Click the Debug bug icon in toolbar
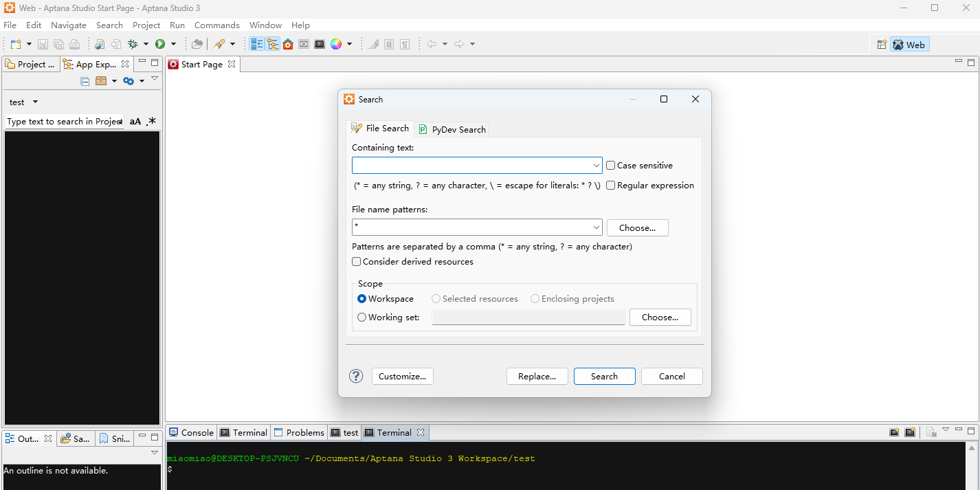Viewport: 980px width, 490px height. (x=133, y=44)
